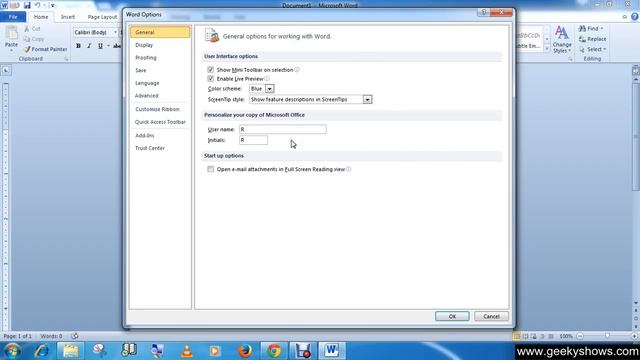Image resolution: width=640 pixels, height=360 pixels.
Task: Select Save category in Word Options
Action: tap(160, 70)
